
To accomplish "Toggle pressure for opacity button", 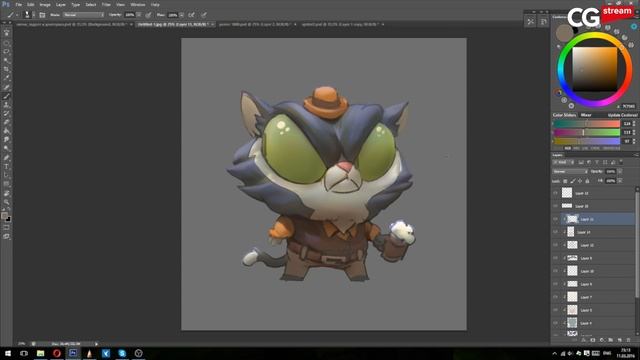I will point(148,15).
